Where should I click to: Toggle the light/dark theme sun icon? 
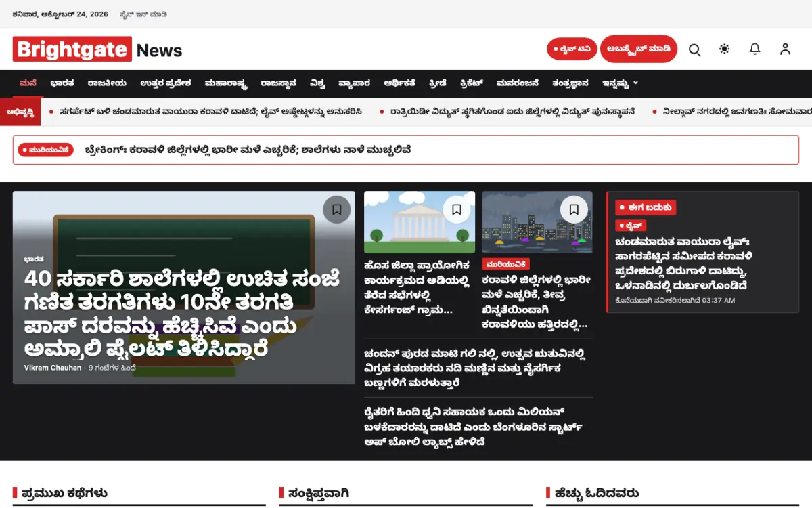(725, 49)
